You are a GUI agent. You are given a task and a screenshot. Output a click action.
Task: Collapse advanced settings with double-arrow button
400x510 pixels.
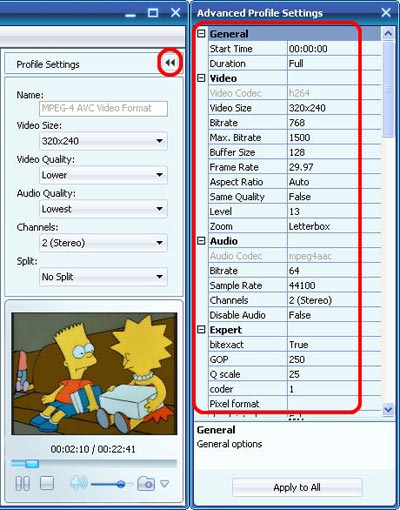[170, 62]
